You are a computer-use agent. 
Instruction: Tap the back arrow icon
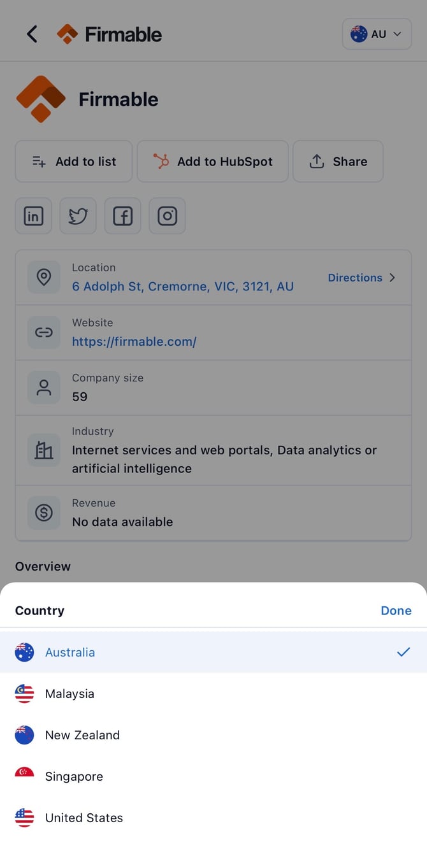(x=32, y=34)
